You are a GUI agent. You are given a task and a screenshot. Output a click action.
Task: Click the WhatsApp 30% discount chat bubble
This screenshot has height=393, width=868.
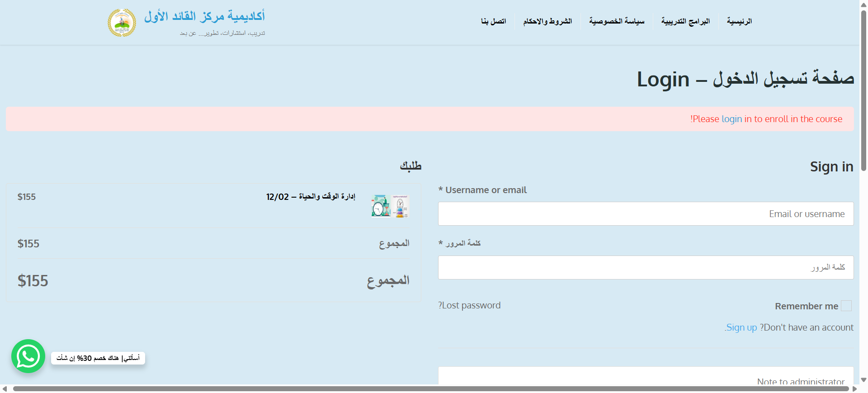[x=98, y=358]
